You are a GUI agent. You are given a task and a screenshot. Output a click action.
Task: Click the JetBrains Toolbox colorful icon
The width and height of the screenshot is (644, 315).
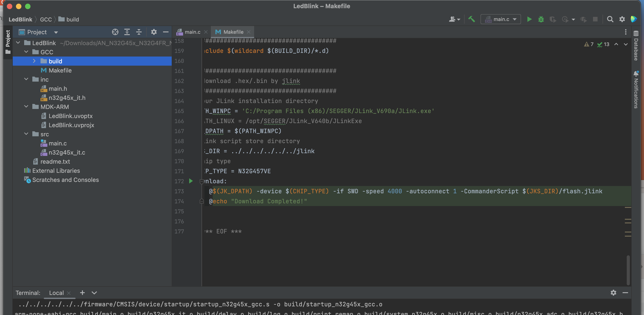[634, 19]
